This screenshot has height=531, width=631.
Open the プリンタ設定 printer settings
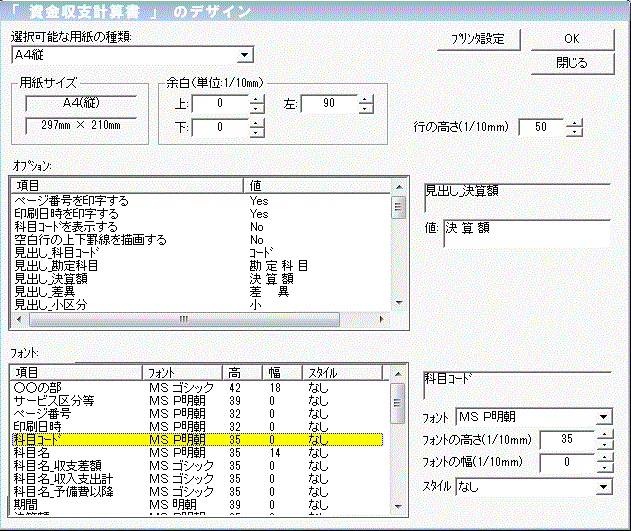click(478, 39)
